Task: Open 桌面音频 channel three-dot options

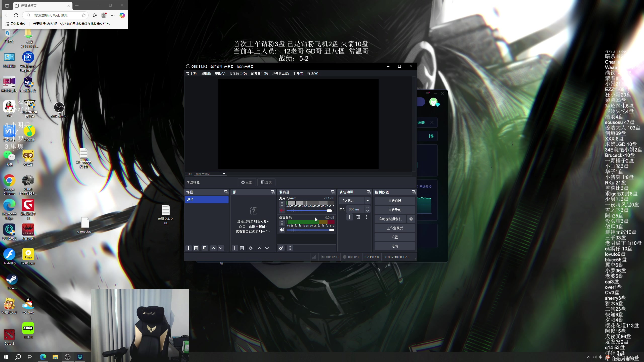Action: (282, 223)
